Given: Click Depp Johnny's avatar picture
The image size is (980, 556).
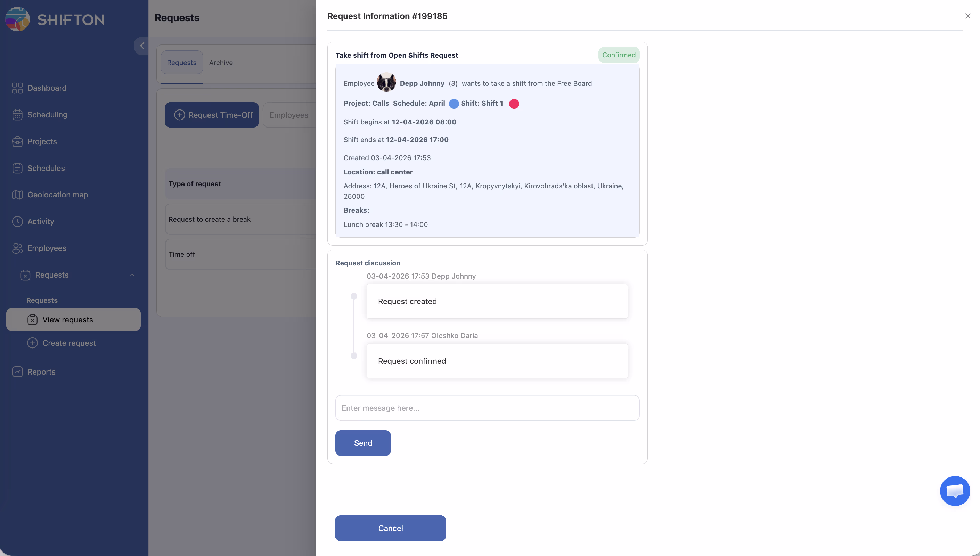Looking at the screenshot, I should [x=386, y=82].
